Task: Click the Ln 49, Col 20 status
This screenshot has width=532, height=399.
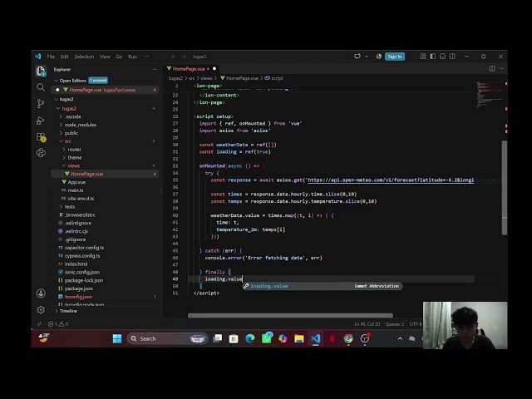Action: coord(367,324)
